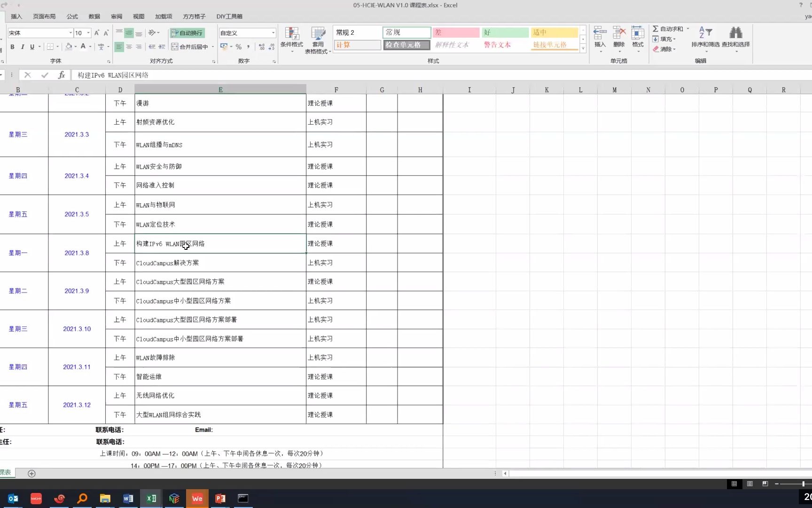Click the font color A icon
The height and width of the screenshot is (508, 812).
click(83, 47)
